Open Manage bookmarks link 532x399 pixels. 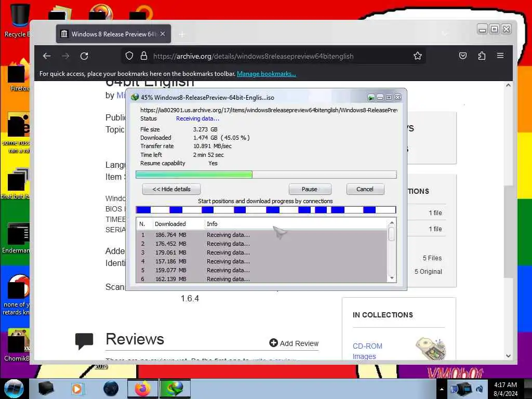[267, 74]
